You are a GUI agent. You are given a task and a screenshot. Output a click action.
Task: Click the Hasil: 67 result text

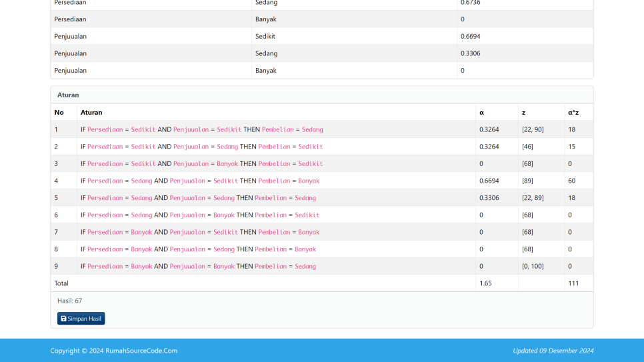70,301
